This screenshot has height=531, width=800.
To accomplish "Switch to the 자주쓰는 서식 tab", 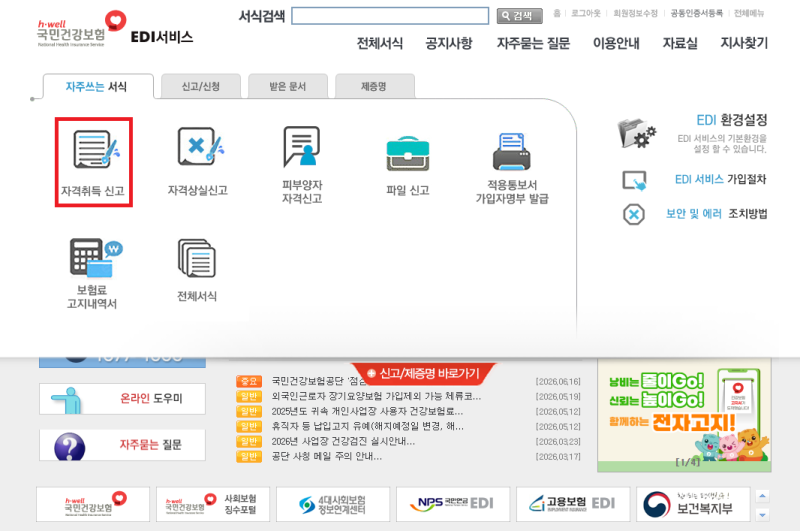I will 98,87.
